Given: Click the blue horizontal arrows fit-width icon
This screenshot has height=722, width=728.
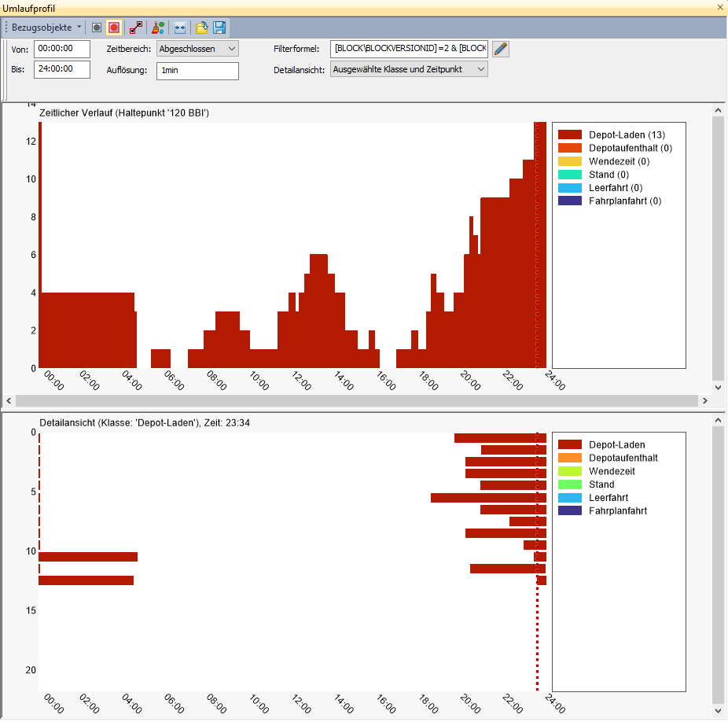Looking at the screenshot, I should click(x=180, y=28).
